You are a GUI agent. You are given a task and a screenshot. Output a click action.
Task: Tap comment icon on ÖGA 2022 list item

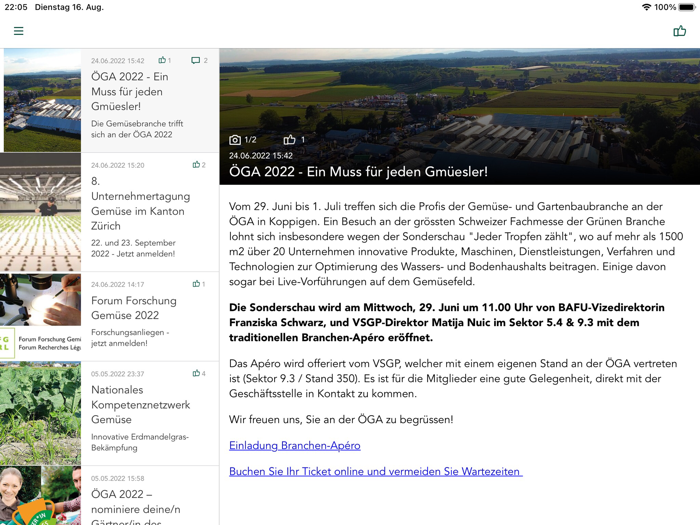point(196,60)
